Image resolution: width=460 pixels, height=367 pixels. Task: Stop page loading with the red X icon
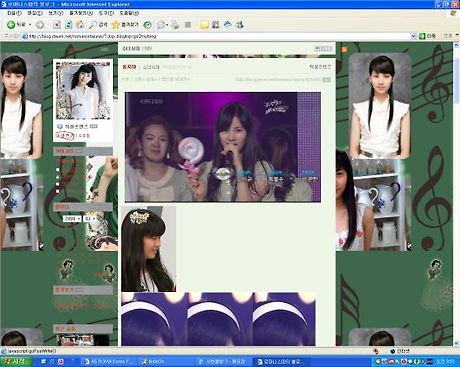click(57, 25)
